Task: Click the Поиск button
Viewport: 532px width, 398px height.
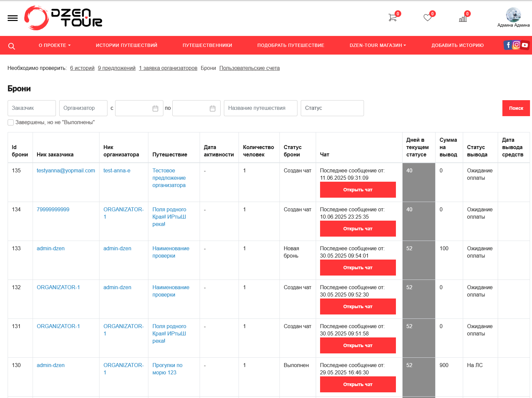Action: pyautogui.click(x=516, y=108)
